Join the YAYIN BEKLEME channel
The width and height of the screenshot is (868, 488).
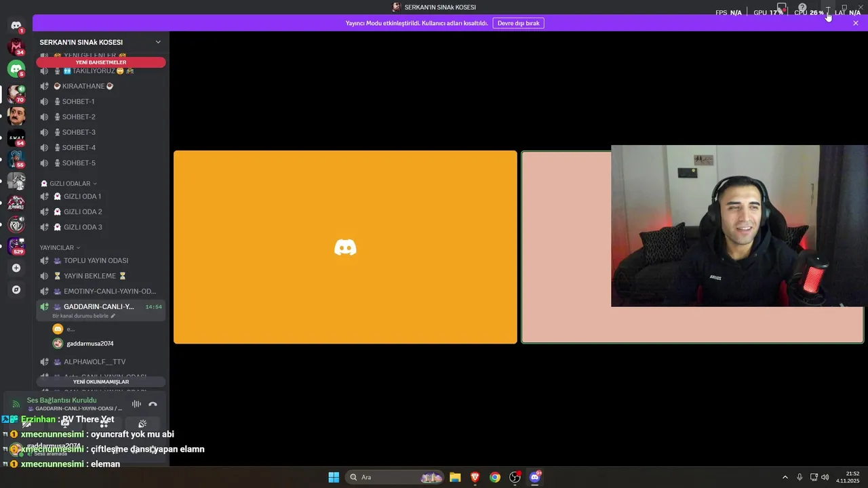click(x=100, y=276)
